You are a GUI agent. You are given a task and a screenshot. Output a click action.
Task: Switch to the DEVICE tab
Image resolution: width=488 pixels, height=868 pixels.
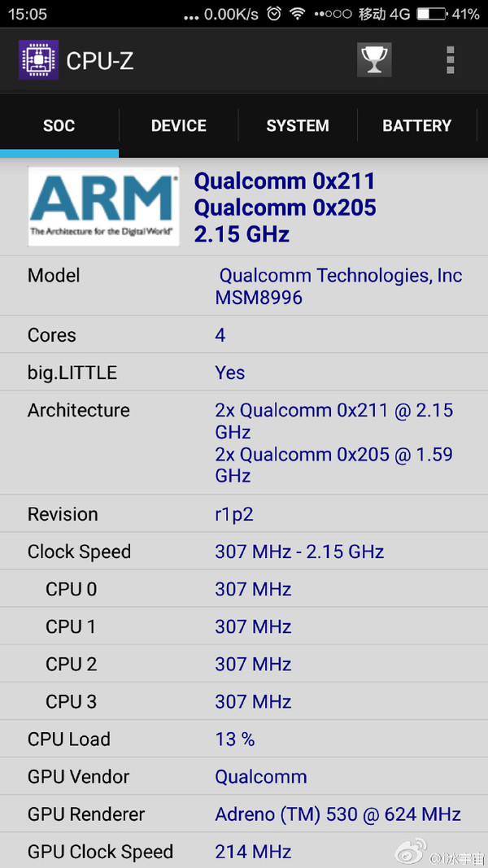(x=179, y=125)
